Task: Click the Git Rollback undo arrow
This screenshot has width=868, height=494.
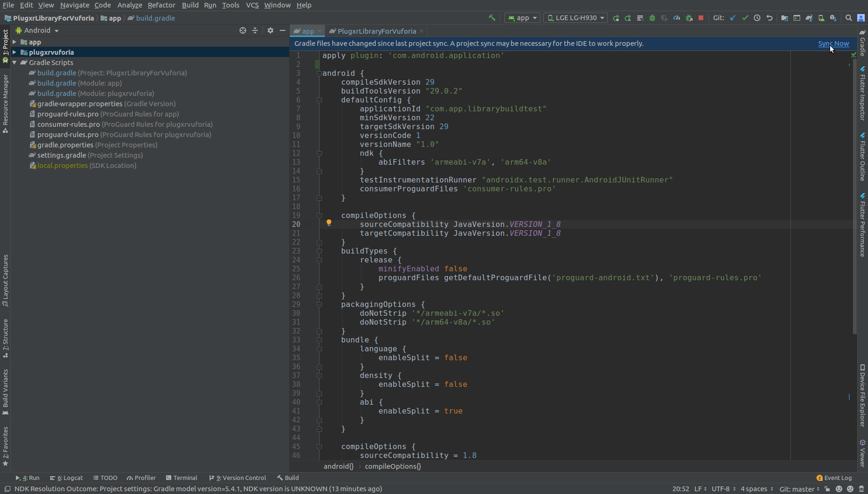Action: click(x=769, y=18)
